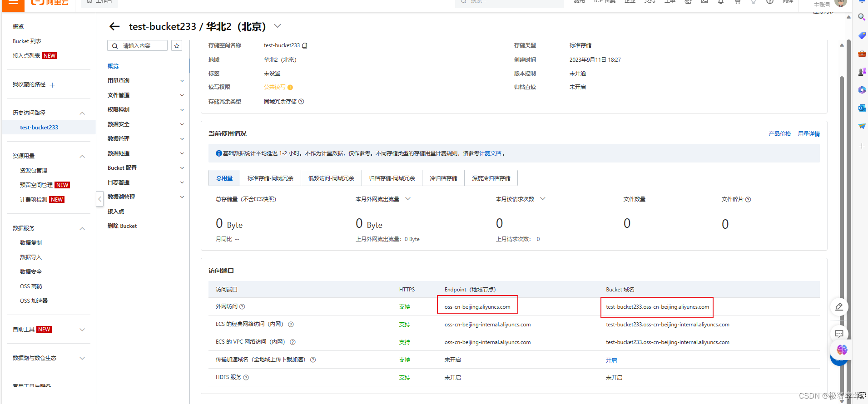
Task: Click help icon beside ECS 的经典网络访问
Action: 291,325
